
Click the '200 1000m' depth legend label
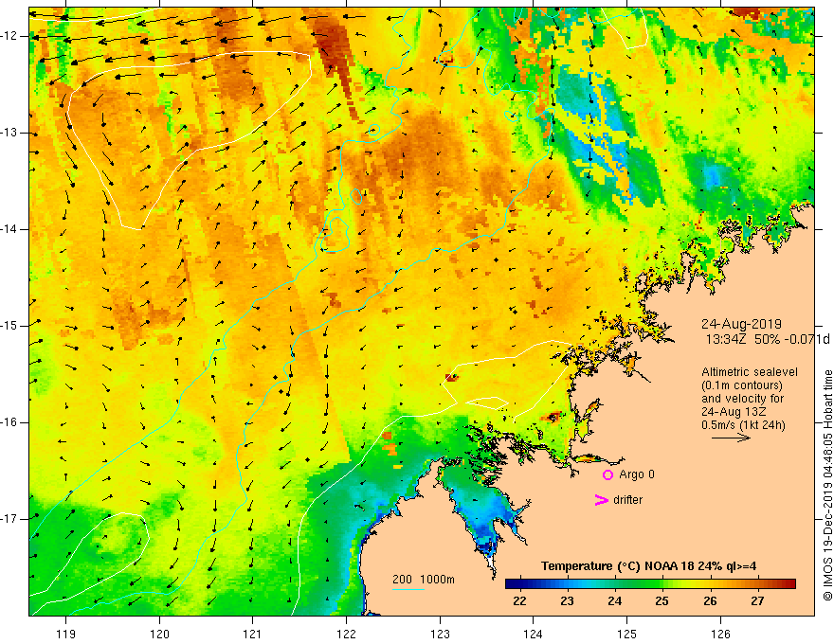click(x=424, y=580)
